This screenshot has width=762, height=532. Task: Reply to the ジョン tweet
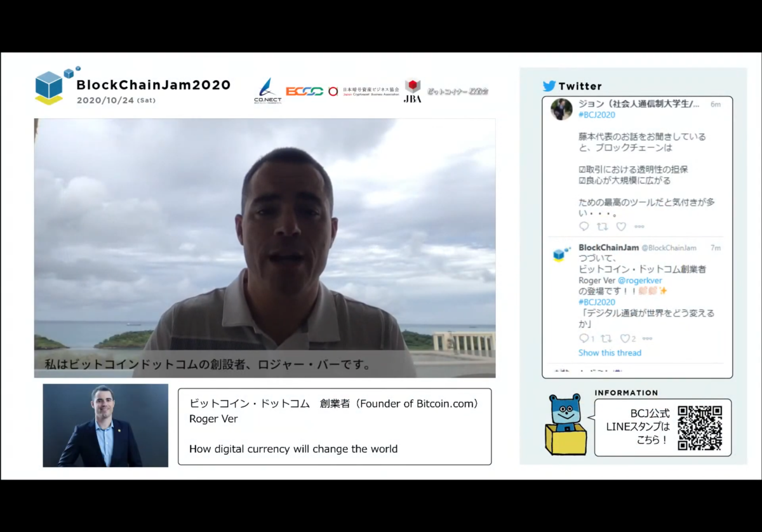pyautogui.click(x=584, y=227)
